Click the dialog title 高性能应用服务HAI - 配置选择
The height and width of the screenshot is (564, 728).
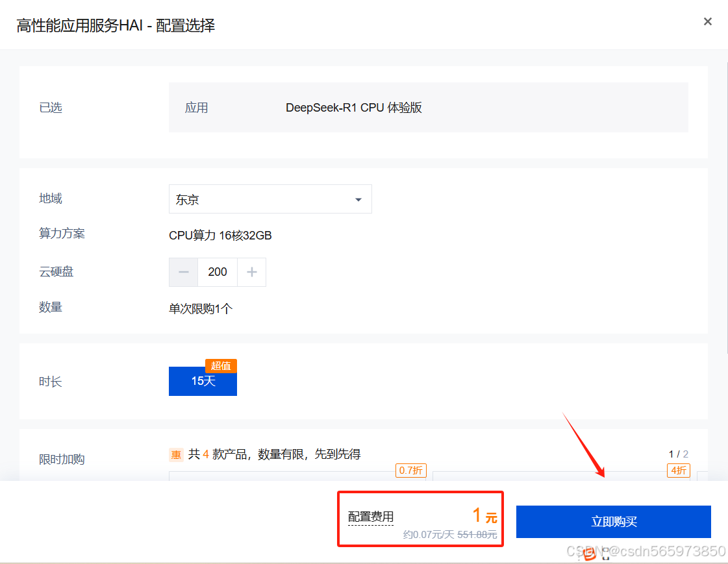(x=116, y=25)
